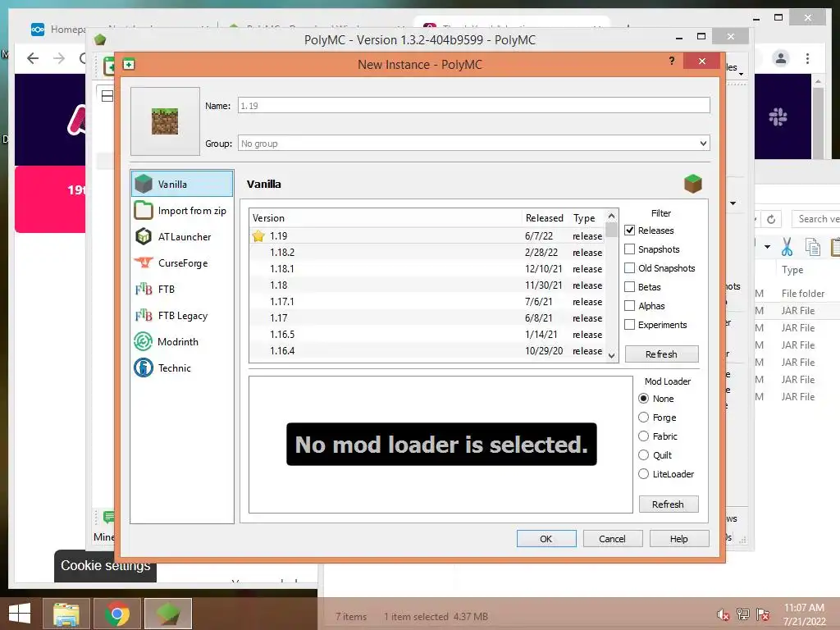This screenshot has height=630, width=840.
Task: Sort by the Type column header
Action: [587, 218]
